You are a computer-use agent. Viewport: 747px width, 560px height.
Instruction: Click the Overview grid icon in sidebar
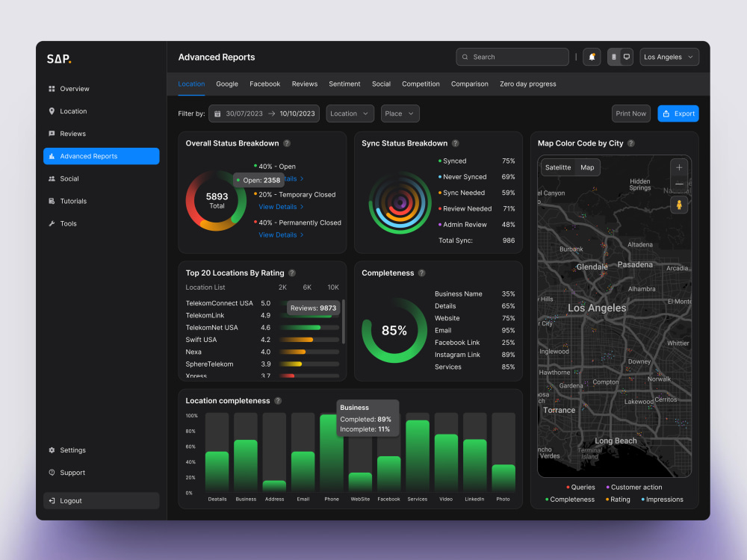tap(52, 89)
